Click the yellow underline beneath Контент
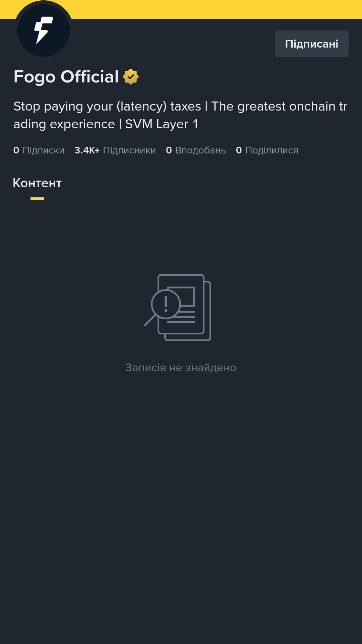362x644 pixels. 37,198
